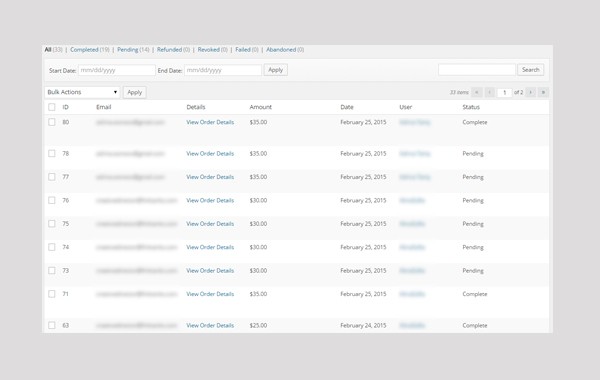Open user link for order 76
The width and height of the screenshot is (600, 380).
(x=412, y=200)
